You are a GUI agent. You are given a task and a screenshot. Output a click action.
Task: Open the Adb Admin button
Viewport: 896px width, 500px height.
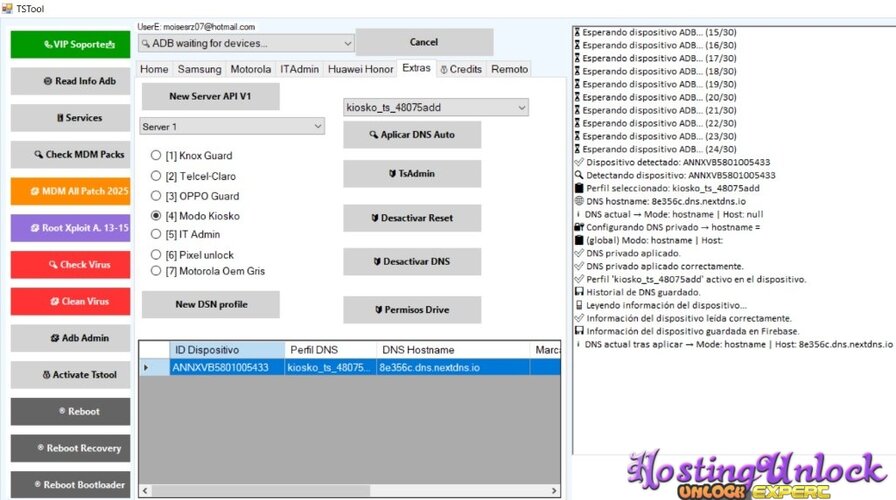click(70, 338)
